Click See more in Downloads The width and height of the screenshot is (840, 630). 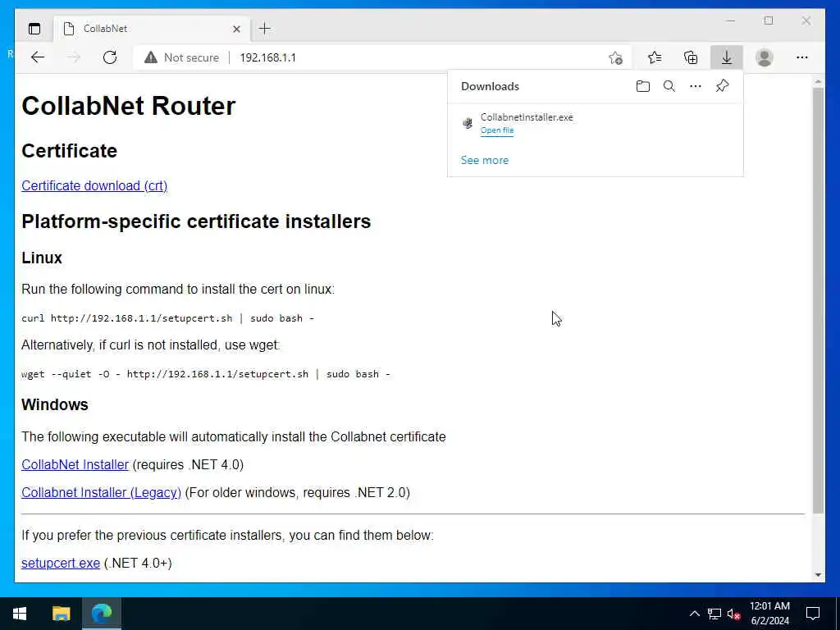(x=485, y=160)
